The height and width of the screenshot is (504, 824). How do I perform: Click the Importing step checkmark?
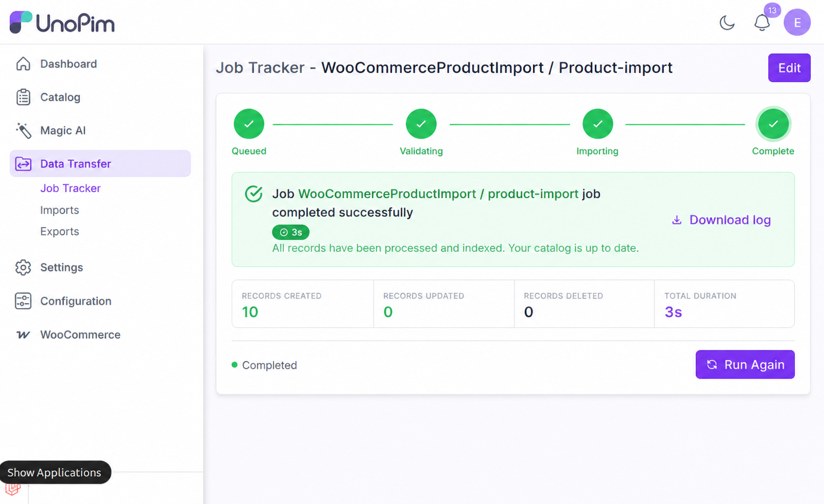point(597,124)
